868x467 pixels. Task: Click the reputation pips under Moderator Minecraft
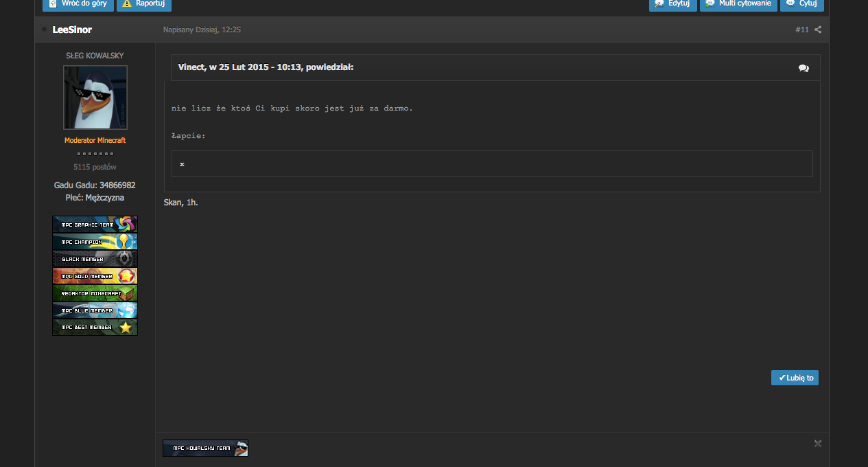click(x=95, y=154)
